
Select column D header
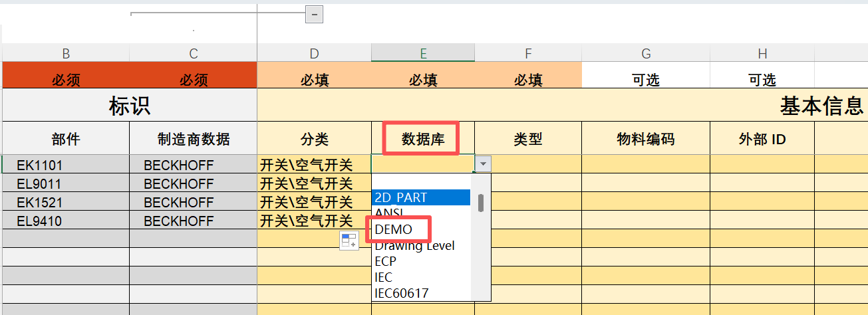(x=314, y=53)
